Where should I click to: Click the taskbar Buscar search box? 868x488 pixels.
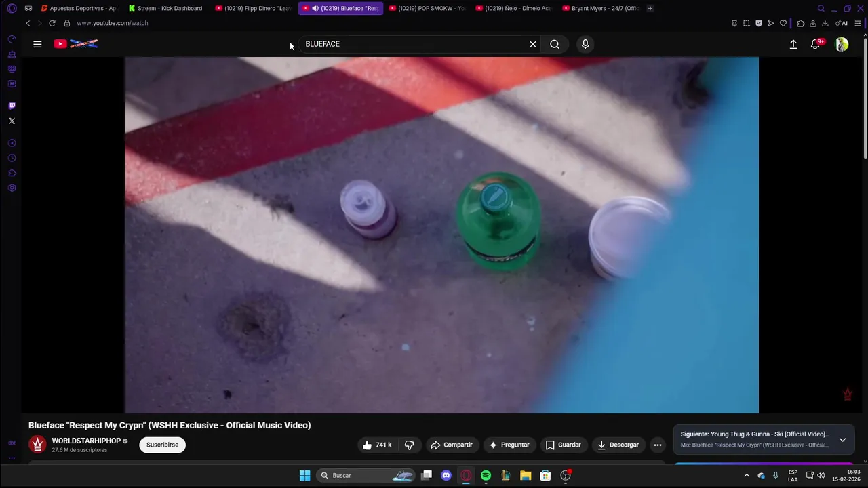[x=366, y=475]
